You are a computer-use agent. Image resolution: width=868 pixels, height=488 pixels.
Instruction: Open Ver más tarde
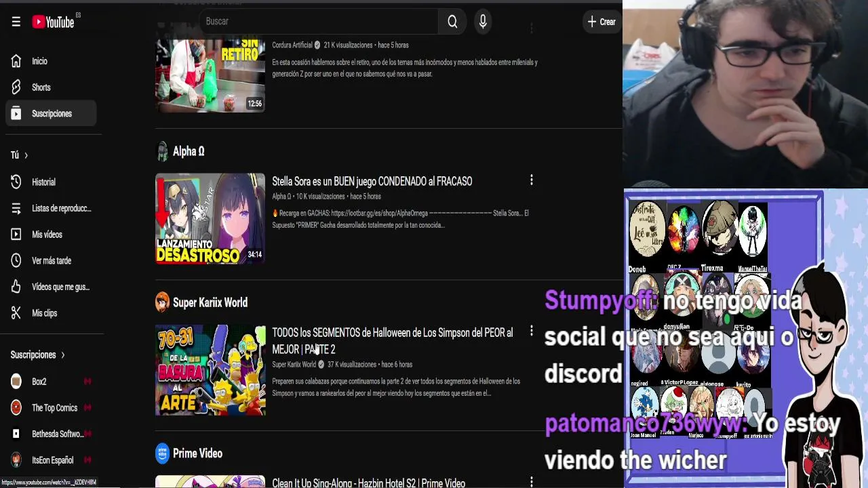tap(51, 260)
